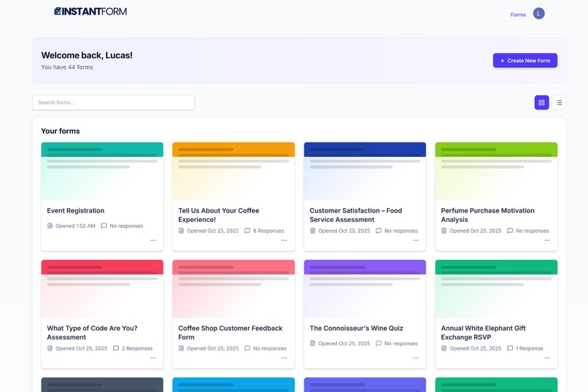Click responses icon on Wine Quiz card
Image resolution: width=588 pixels, height=392 pixels.
pyautogui.click(x=379, y=343)
